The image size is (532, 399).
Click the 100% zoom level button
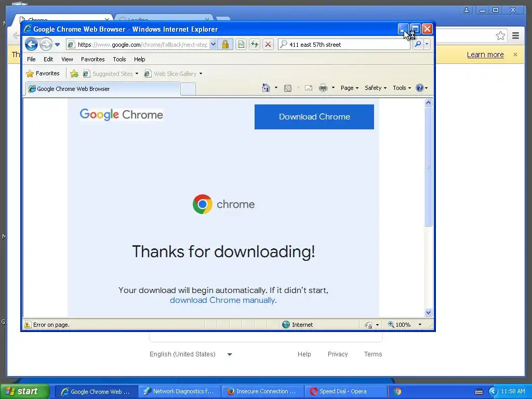[400, 325]
